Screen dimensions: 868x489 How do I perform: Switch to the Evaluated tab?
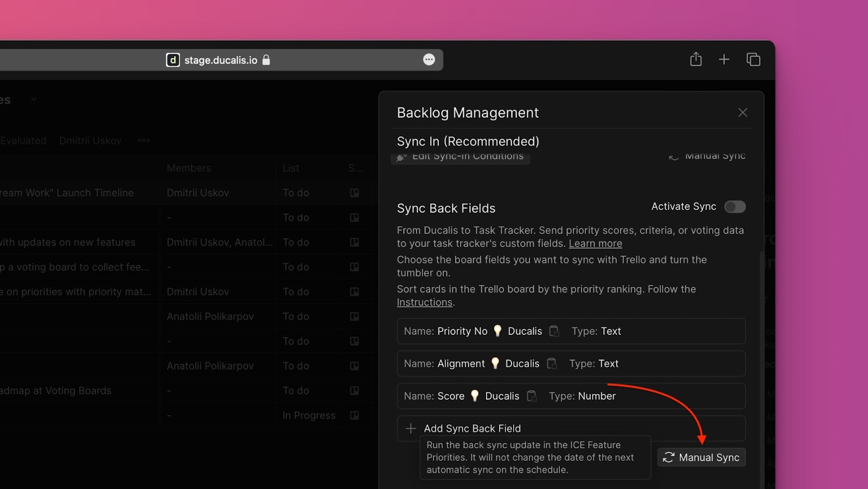23,141
